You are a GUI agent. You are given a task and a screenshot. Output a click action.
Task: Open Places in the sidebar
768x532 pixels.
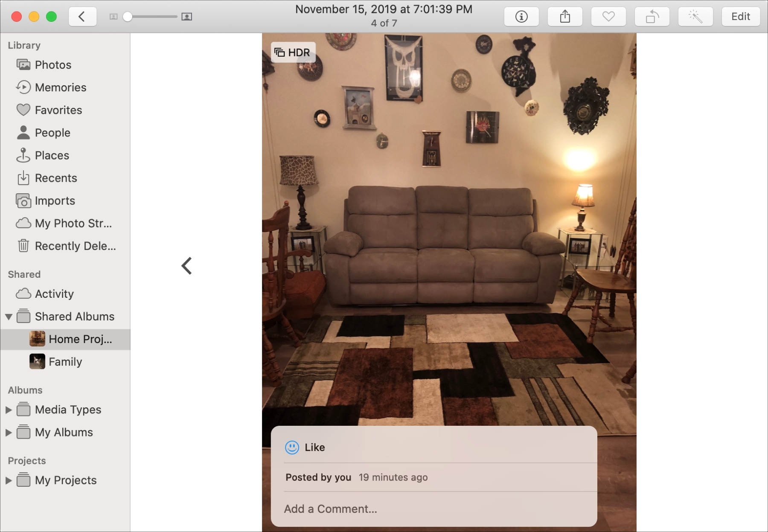click(x=65, y=155)
